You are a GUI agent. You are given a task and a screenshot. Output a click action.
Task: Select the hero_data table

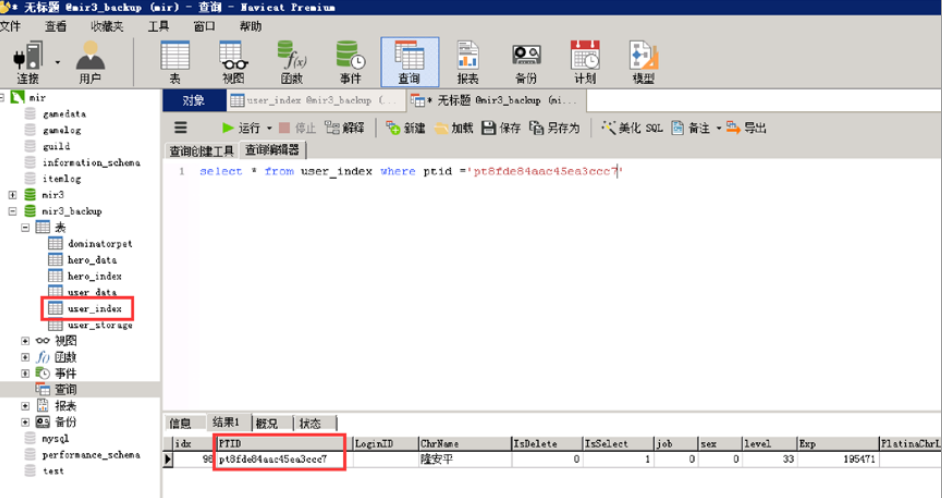(x=92, y=260)
